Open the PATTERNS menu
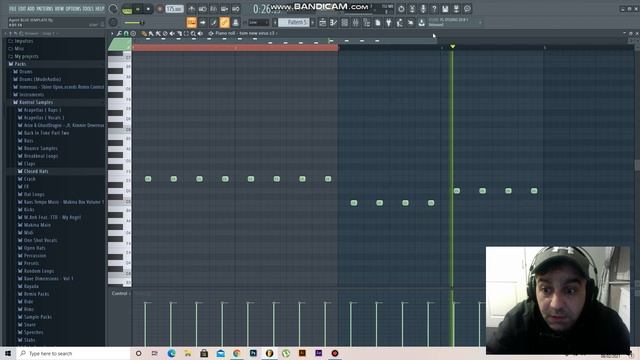 45,9
